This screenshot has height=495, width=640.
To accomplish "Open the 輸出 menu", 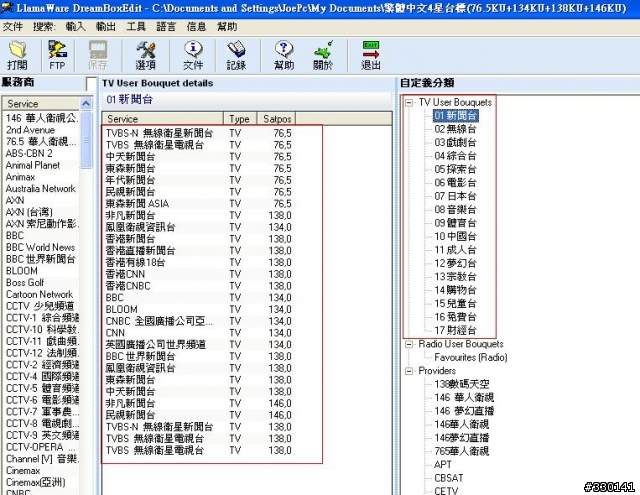I will 106,27.
